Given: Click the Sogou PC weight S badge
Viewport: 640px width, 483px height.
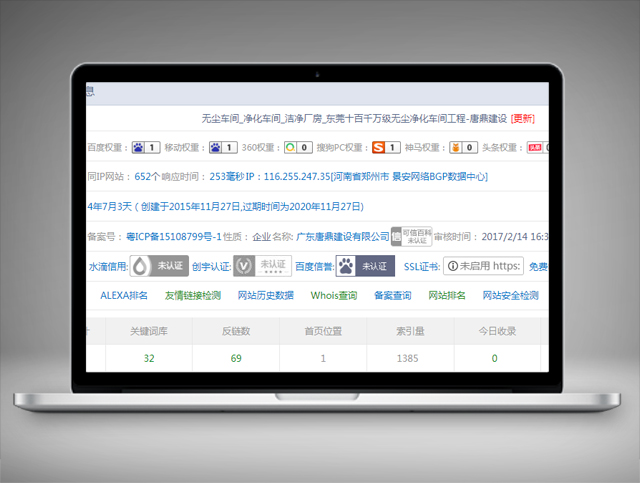Looking at the screenshot, I should point(386,147).
